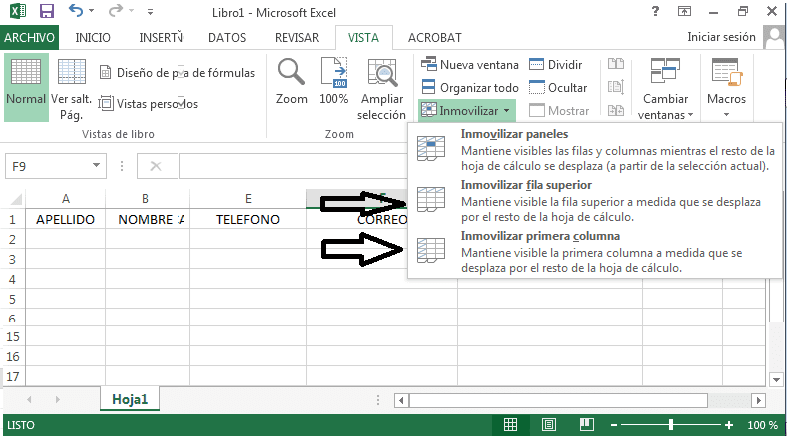The width and height of the screenshot is (806, 436).
Task: Select column B header
Action: [x=145, y=198]
